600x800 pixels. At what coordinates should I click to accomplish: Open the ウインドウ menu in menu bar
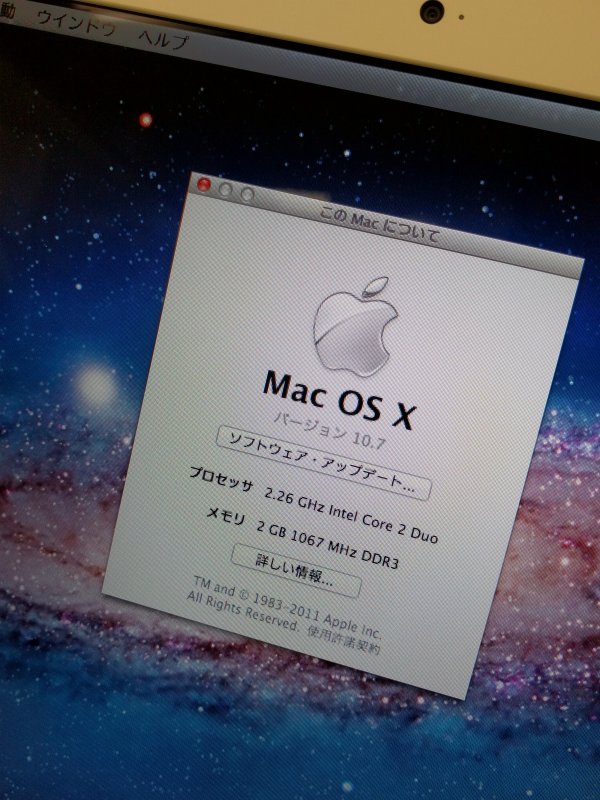pos(76,22)
